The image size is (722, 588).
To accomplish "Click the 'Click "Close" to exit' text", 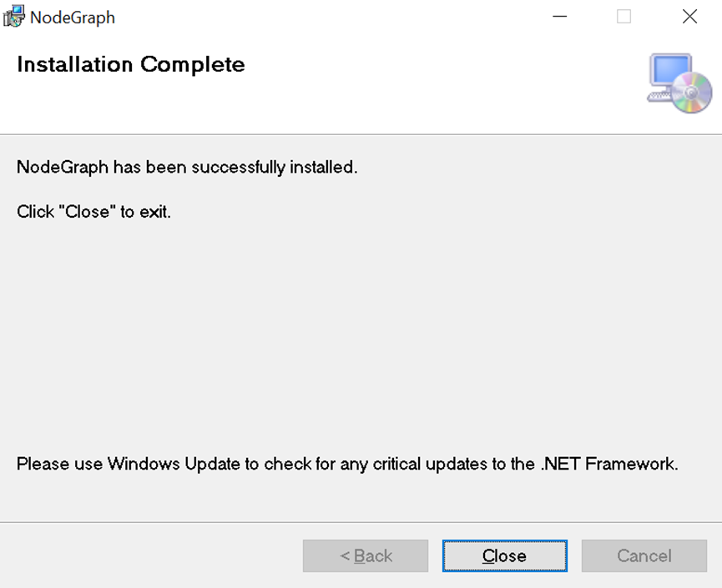I will click(93, 212).
